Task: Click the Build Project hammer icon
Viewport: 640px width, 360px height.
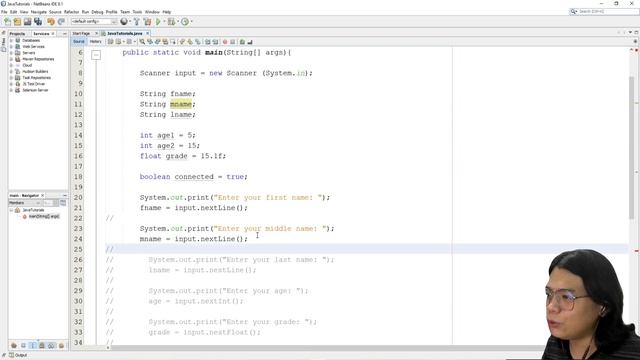Action: pyautogui.click(x=137, y=22)
